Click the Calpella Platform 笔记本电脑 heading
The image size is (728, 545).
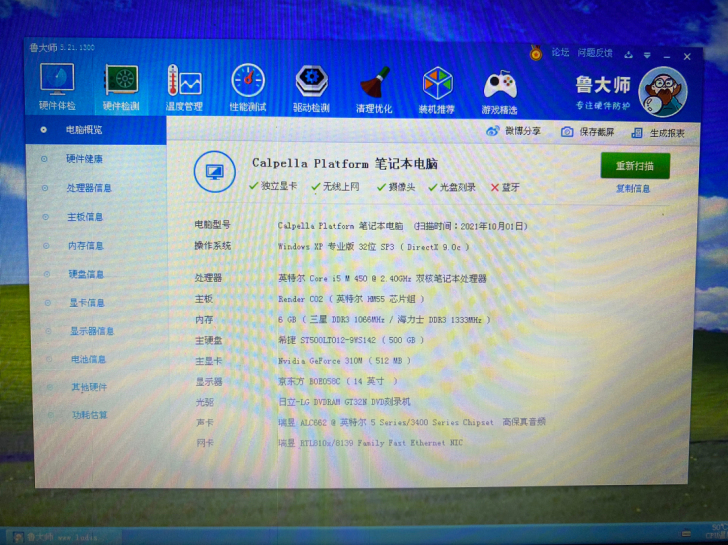345,163
